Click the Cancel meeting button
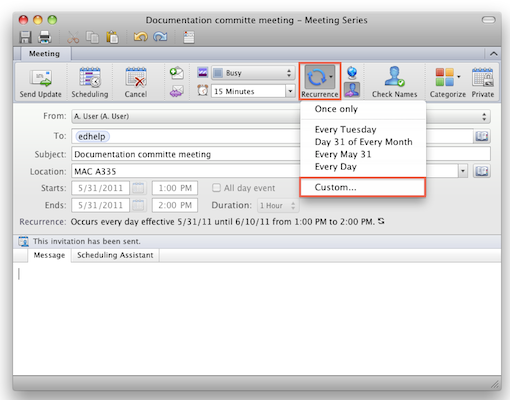Viewport: 510px width, 400px height. tap(136, 82)
